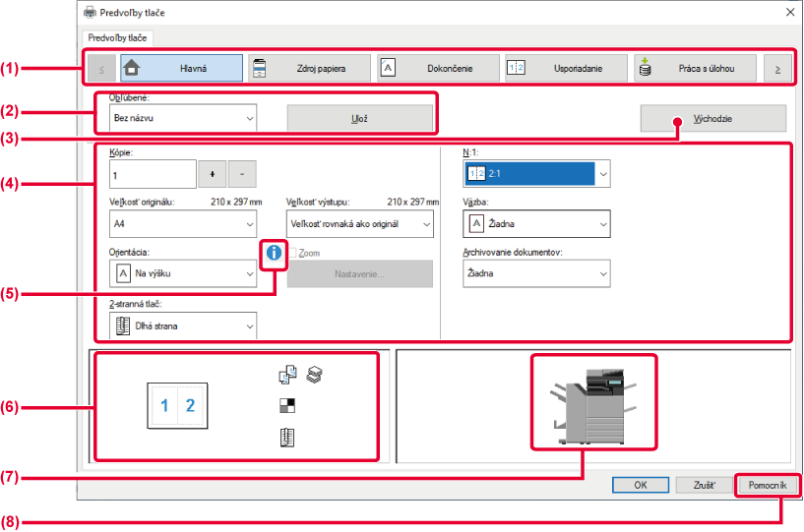Click the printer machine image
Image resolution: width=804 pixels, height=532 pixels.
click(x=593, y=405)
